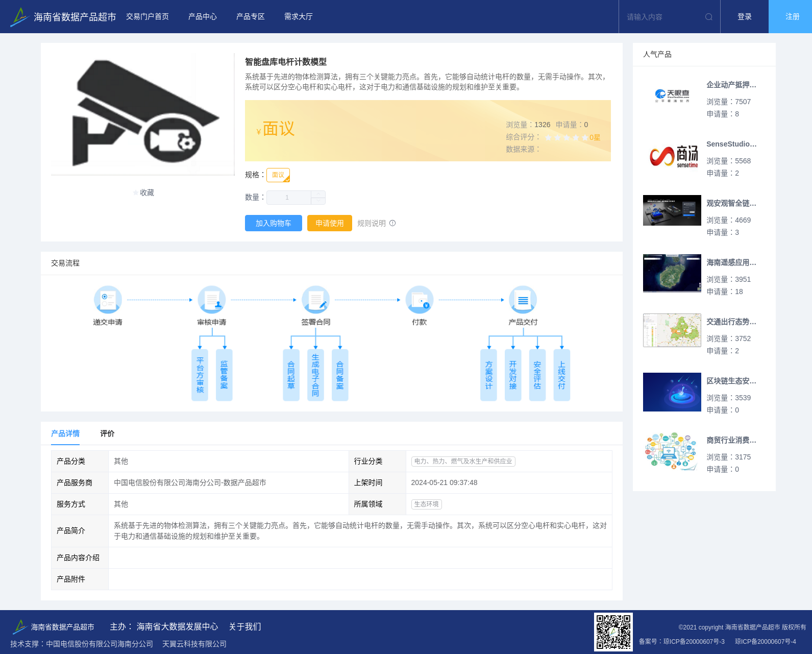812x654 pixels.
Task: Open 产品中心 navigation item
Action: (203, 17)
